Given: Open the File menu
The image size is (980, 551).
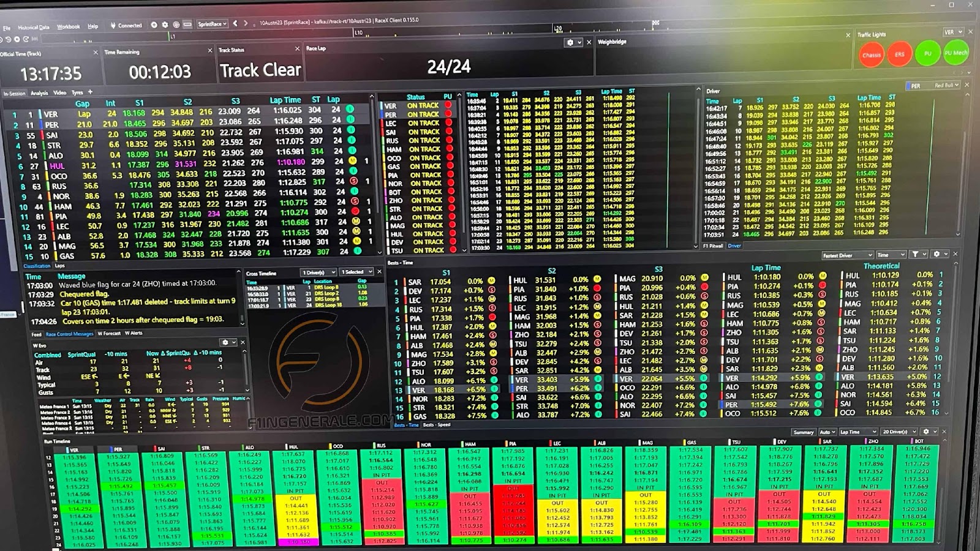Looking at the screenshot, I should [7, 28].
